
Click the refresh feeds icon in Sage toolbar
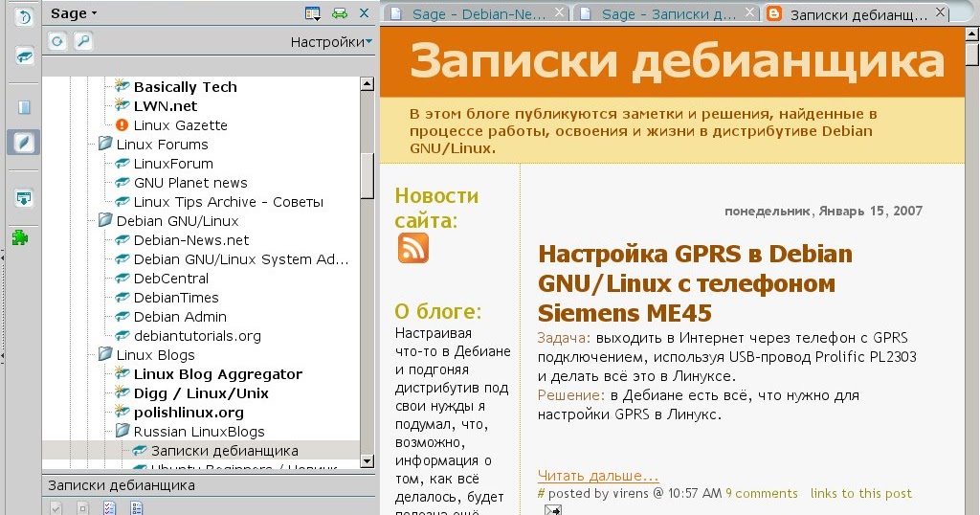(57, 41)
